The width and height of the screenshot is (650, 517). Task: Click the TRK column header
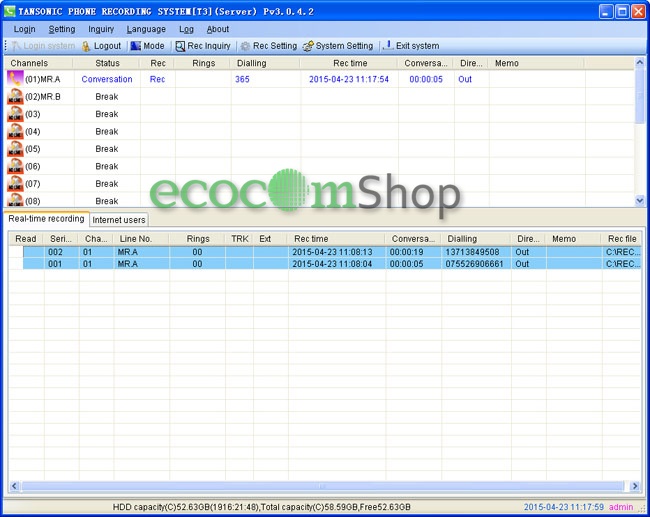click(239, 239)
